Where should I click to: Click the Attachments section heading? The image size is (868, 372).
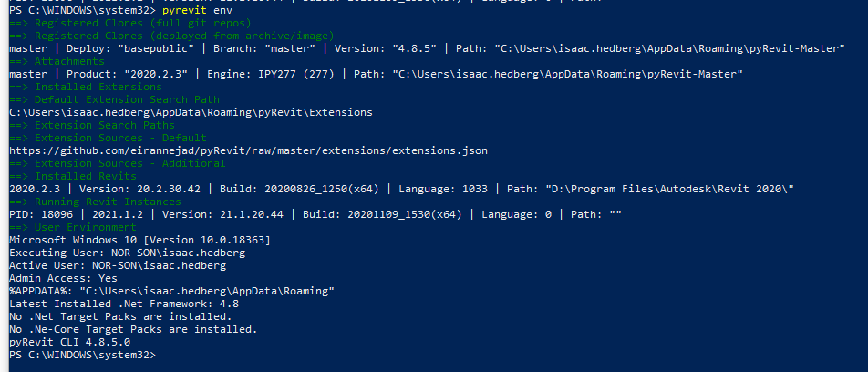coord(57,61)
